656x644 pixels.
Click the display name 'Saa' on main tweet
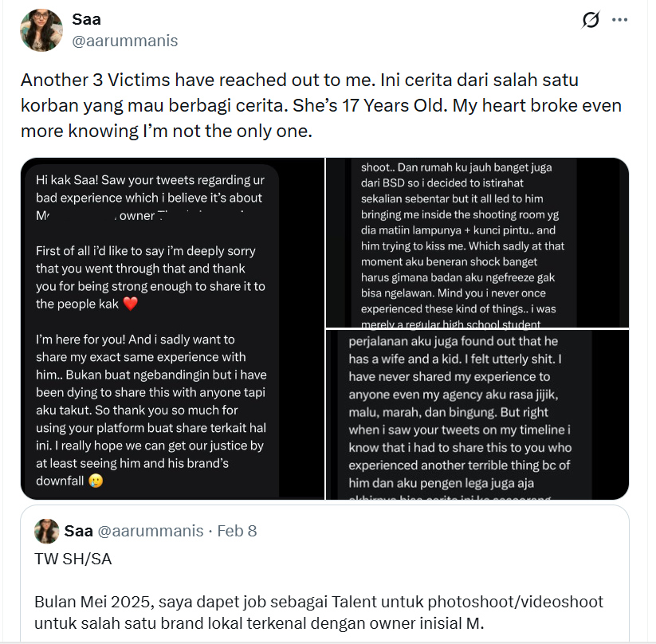(86, 19)
